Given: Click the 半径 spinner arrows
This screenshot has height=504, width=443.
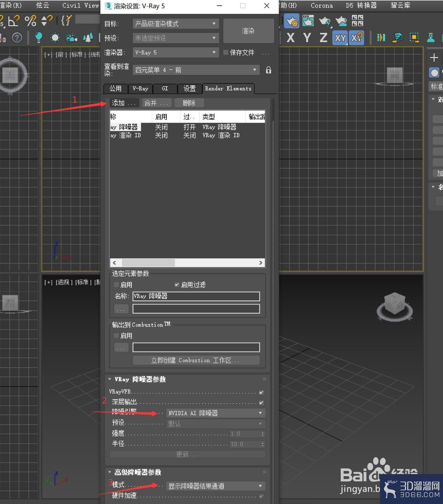Looking at the screenshot, I should [263, 444].
